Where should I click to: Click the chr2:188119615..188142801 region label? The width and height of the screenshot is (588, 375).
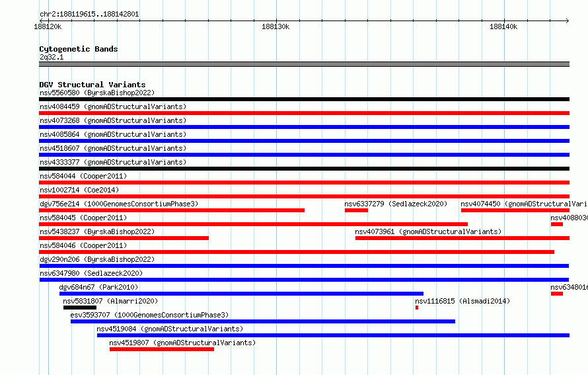[89, 14]
